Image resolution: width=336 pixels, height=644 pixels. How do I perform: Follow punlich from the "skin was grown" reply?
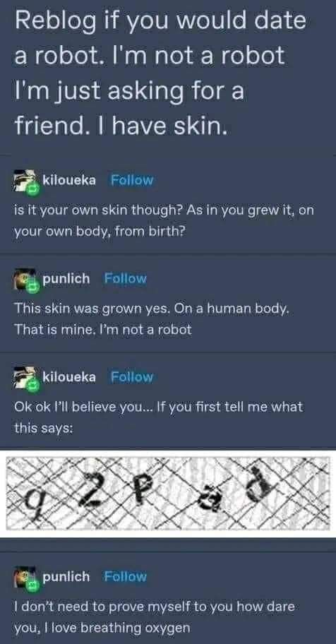(125, 278)
